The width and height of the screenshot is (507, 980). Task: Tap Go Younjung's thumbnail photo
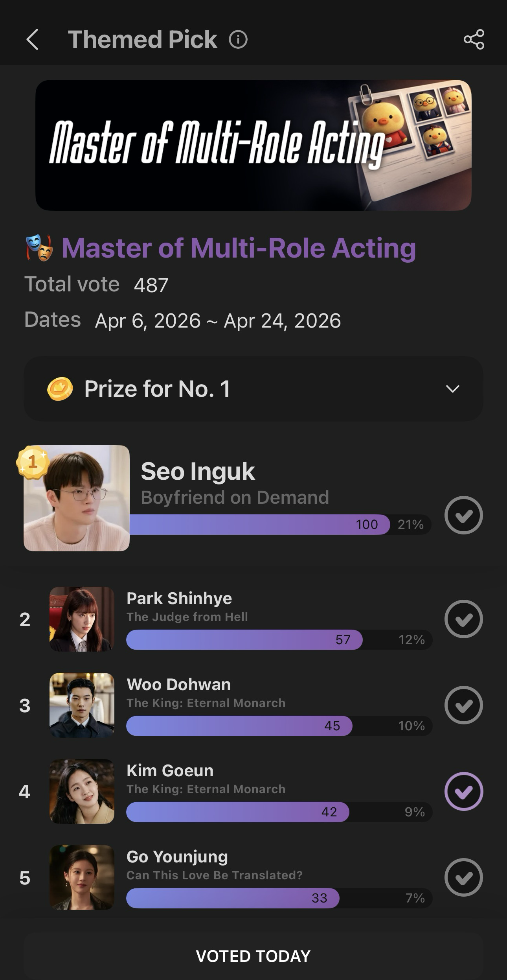pyautogui.click(x=82, y=877)
